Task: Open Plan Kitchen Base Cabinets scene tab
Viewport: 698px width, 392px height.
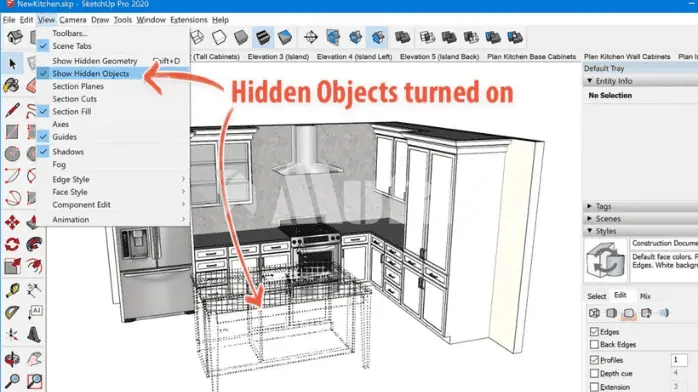Action: click(531, 57)
